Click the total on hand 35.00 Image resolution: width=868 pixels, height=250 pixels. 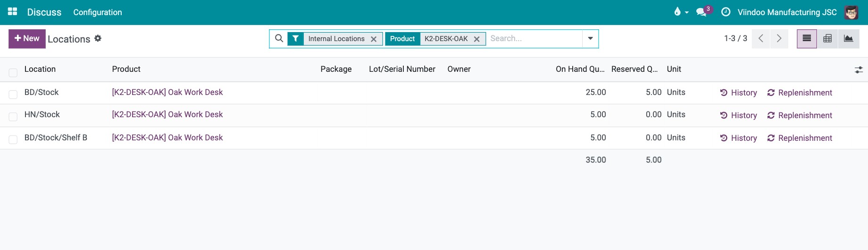[x=596, y=160]
